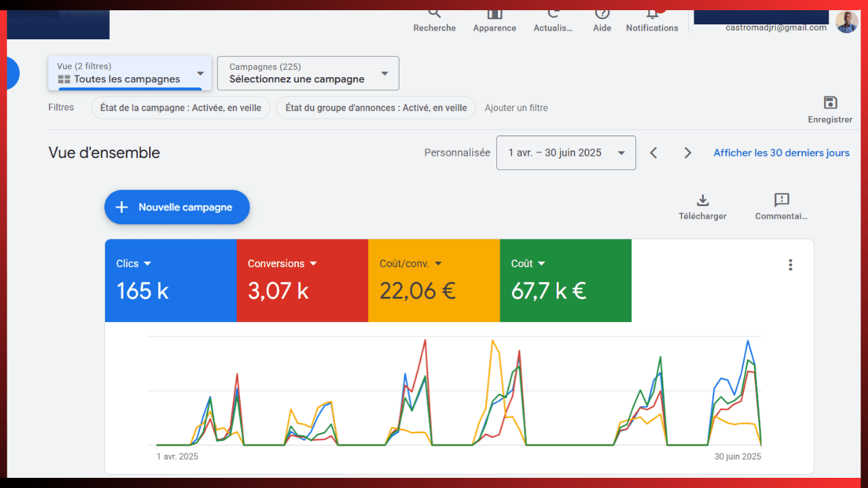Click the Filtres label
The height and width of the screenshot is (488, 868).
(x=61, y=107)
